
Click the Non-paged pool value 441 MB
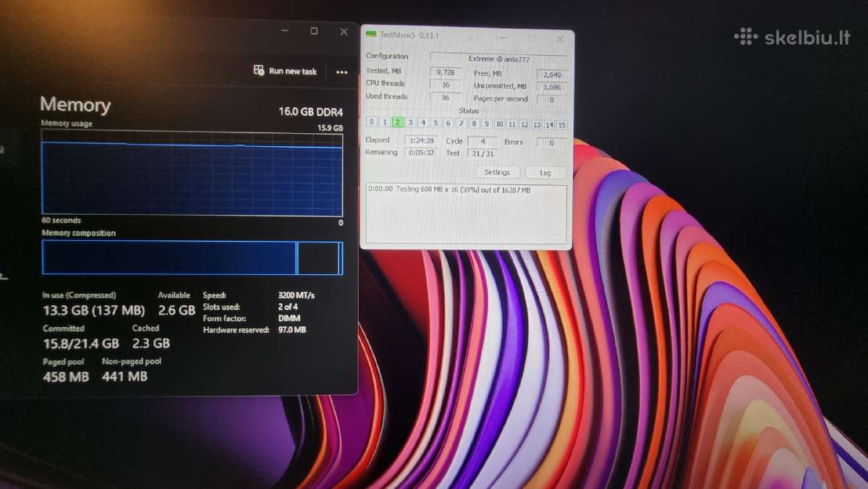124,377
